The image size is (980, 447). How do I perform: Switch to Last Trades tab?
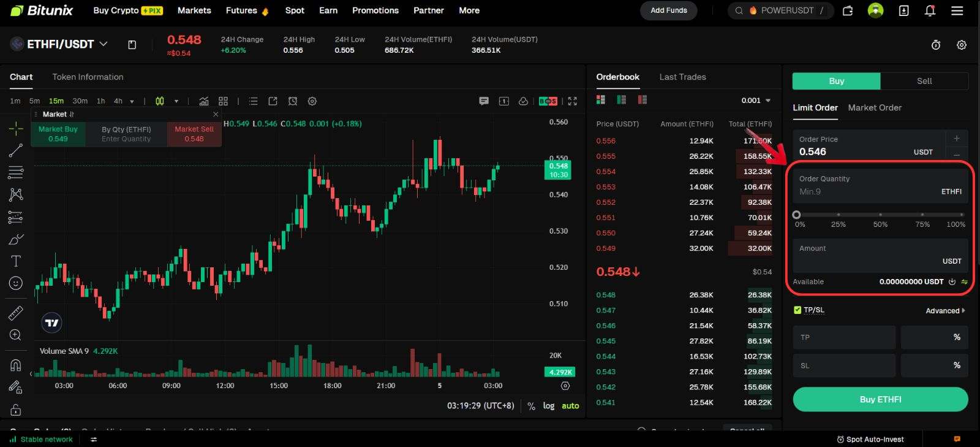(x=682, y=77)
